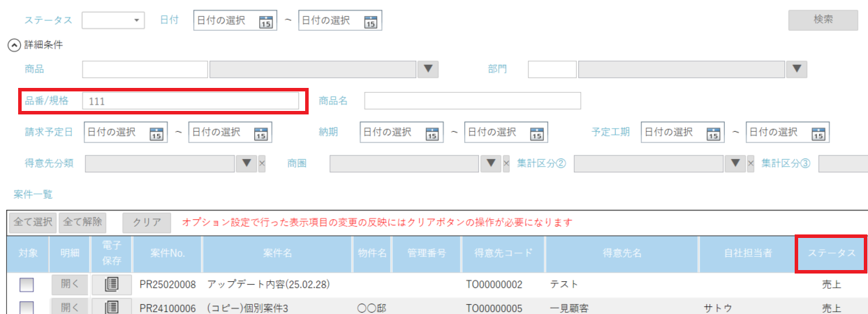
Task: Click the 商品 code input field
Action: click(x=145, y=69)
